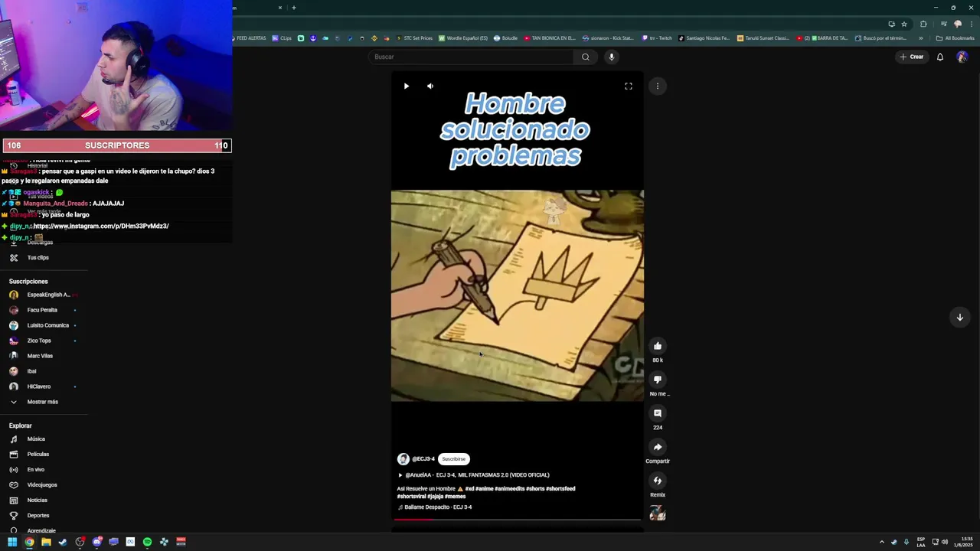Viewport: 980px width, 551px height.
Task: Open the Boludle bookmark
Action: tap(505, 38)
